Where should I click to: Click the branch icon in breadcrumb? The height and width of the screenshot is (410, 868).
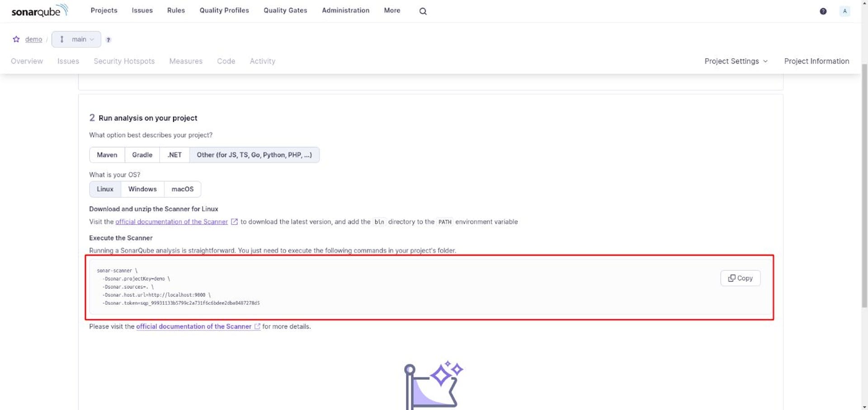point(62,39)
